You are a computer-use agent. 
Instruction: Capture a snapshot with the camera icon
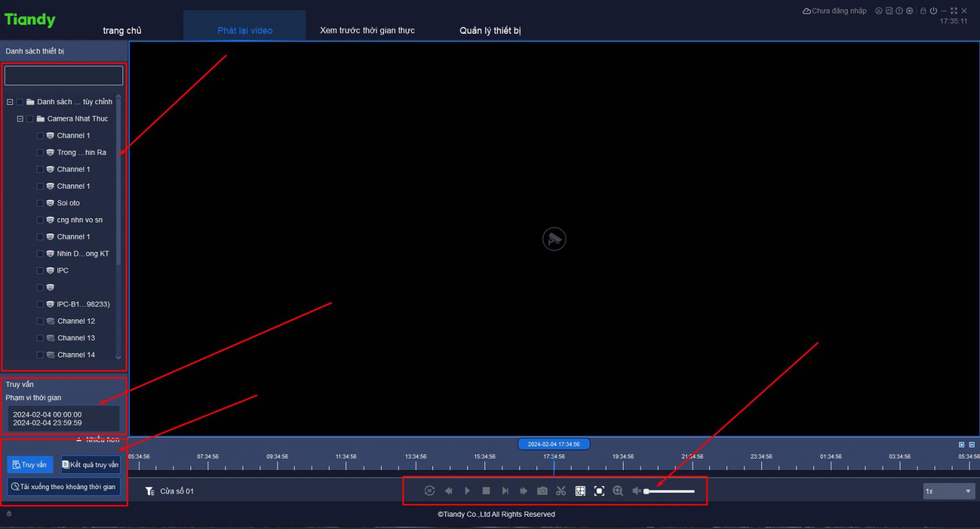[x=542, y=490]
